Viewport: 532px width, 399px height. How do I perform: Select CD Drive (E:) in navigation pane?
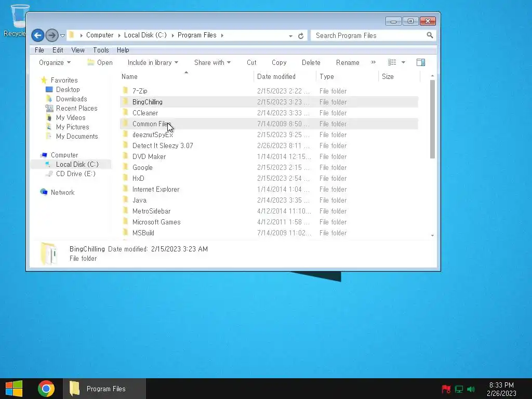coord(75,174)
